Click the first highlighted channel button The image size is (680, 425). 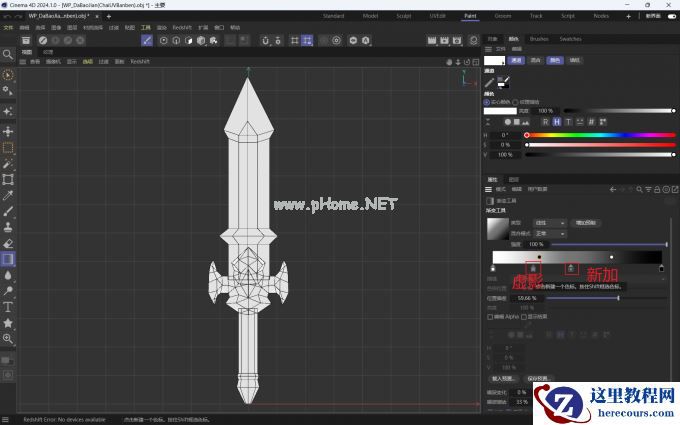coord(516,60)
